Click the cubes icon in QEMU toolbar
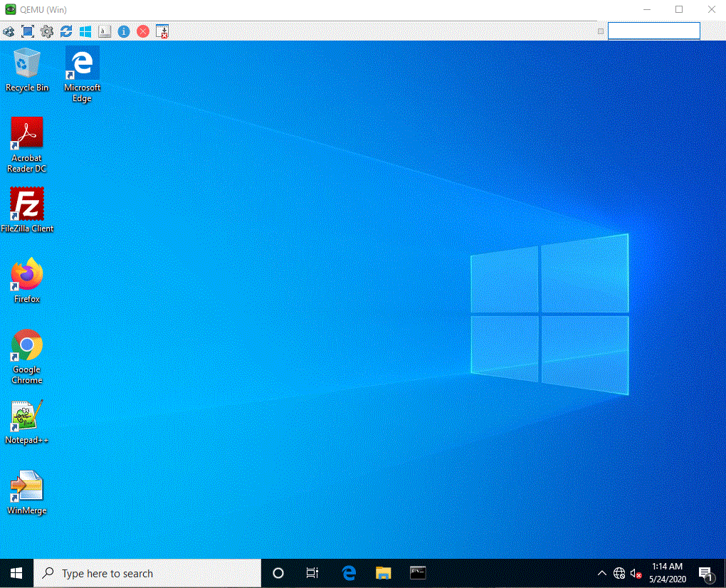Screen dimensions: 726x588 point(9,31)
